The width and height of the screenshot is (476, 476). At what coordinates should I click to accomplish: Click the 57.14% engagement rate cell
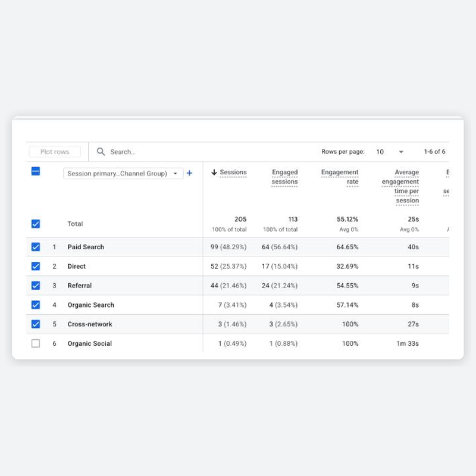click(347, 305)
